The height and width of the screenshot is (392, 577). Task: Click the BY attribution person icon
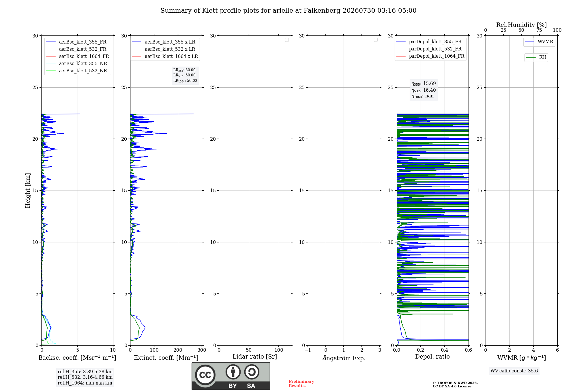tap(233, 372)
